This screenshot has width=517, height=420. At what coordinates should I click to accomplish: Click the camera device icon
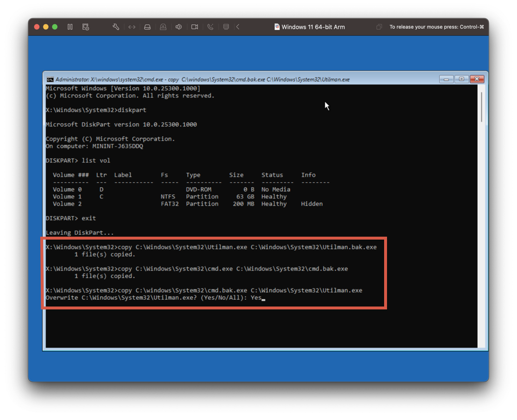[x=194, y=27]
